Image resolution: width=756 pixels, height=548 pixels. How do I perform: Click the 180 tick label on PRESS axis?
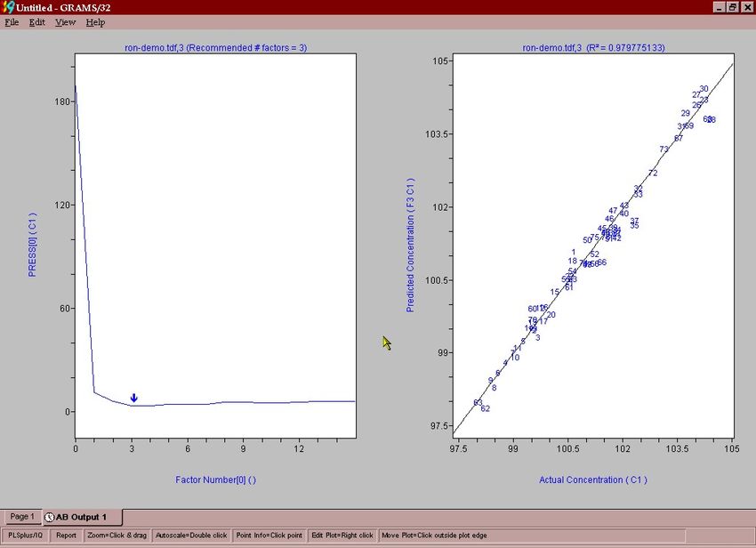[62, 101]
